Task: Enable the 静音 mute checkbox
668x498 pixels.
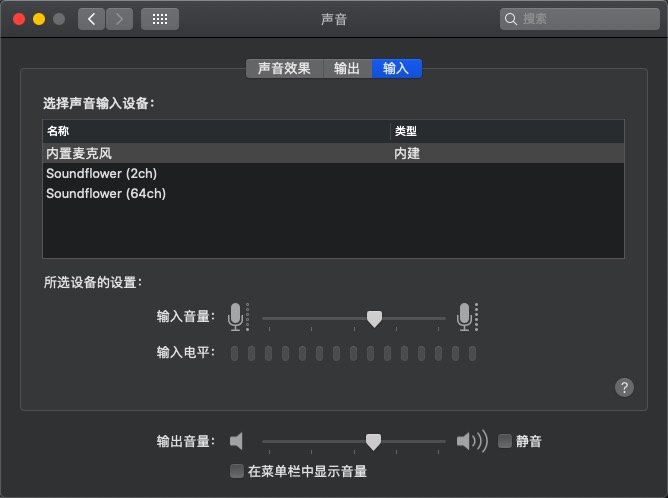Action: click(x=505, y=441)
